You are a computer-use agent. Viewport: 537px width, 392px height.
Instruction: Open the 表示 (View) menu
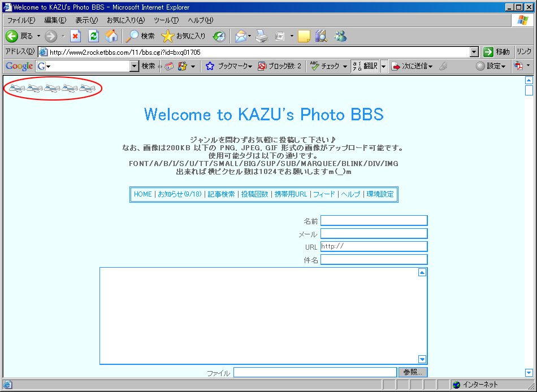pos(86,20)
